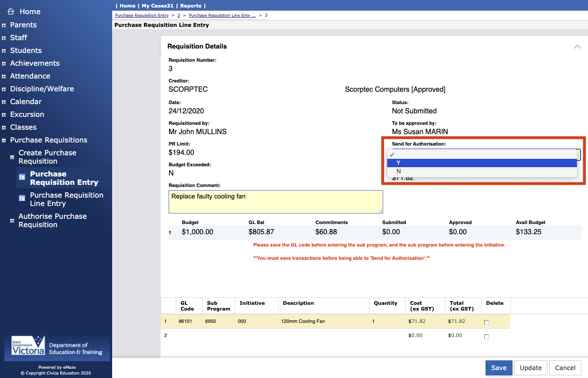Select N in Send for Authorisation dropdown
This screenshot has width=588, height=378.
click(x=482, y=171)
